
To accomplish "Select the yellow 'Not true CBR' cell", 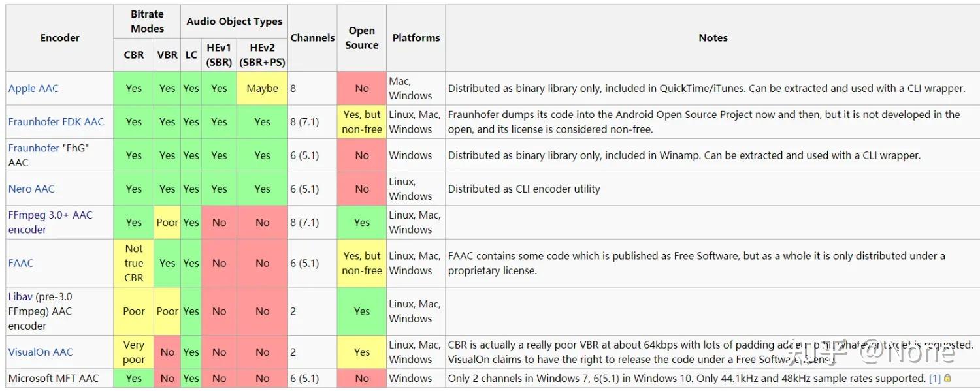I will coord(134,263).
